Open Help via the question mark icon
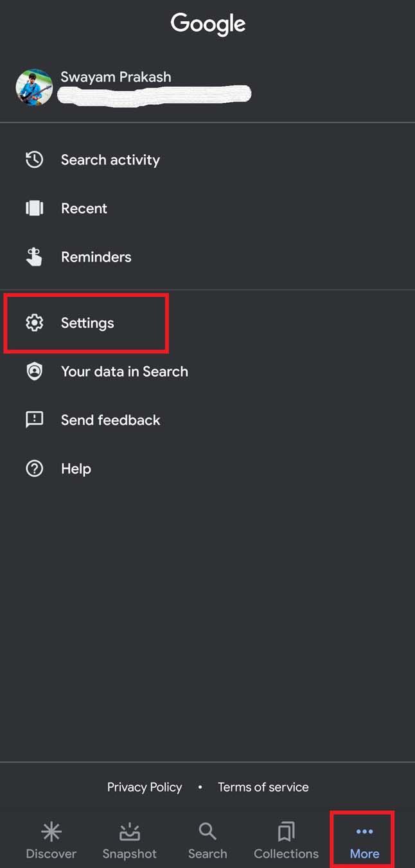This screenshot has height=868, width=415. [x=33, y=468]
